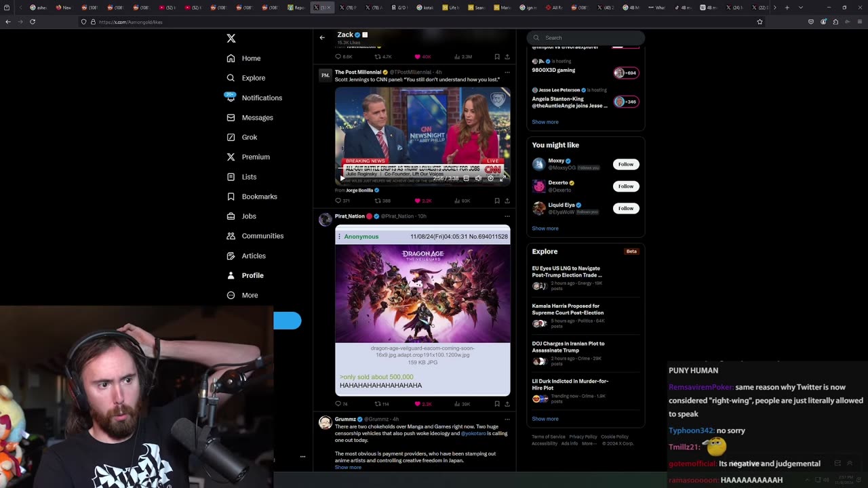Expand Grummz post with Show more
The width and height of the screenshot is (868, 488).
pos(348,468)
